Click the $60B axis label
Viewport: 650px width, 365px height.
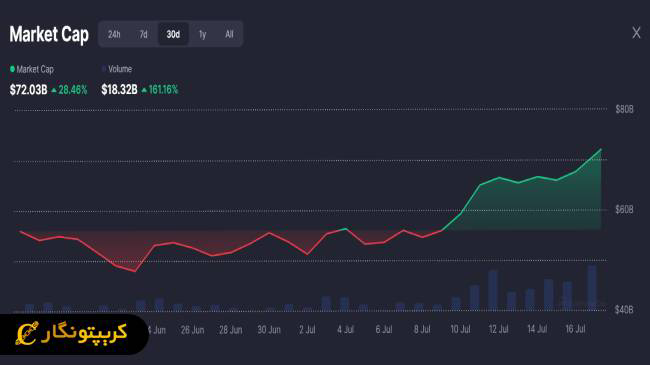(x=624, y=210)
